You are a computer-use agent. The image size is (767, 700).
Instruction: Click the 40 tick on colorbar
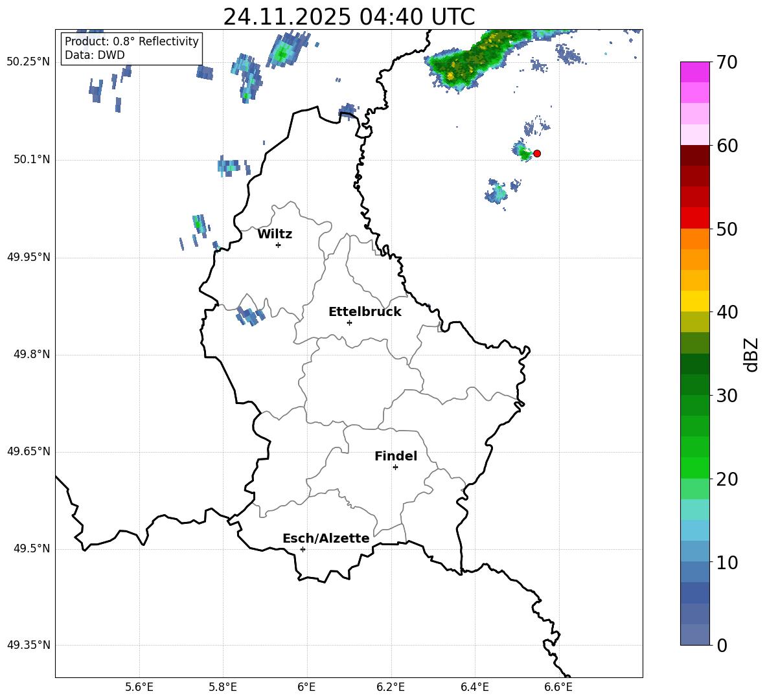click(x=727, y=312)
